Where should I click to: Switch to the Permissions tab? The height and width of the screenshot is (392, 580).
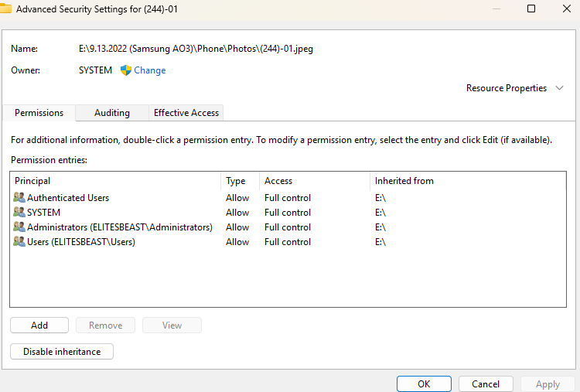tap(39, 113)
